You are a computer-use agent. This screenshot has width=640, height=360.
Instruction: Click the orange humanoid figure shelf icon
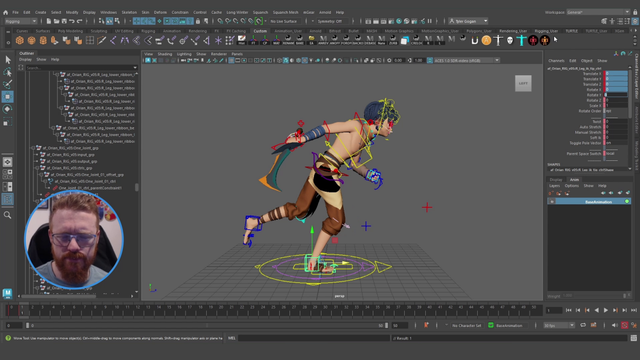pyautogui.click(x=545, y=40)
